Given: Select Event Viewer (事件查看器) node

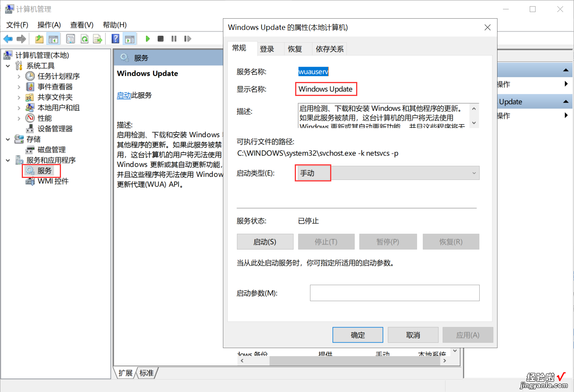Looking at the screenshot, I should pyautogui.click(x=55, y=87).
